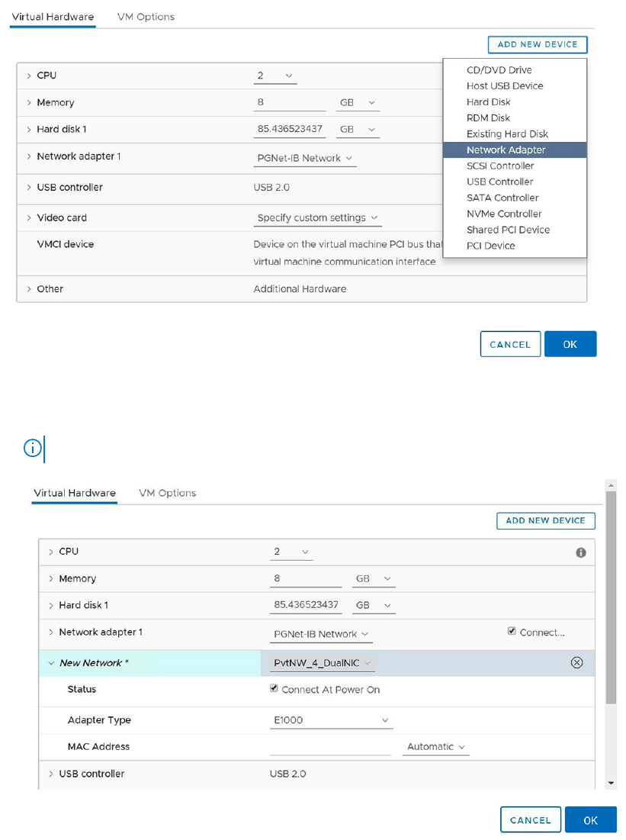Viewport: 626px width, 840px height.
Task: Choose SCSI Controller in the device list
Action: click(500, 166)
